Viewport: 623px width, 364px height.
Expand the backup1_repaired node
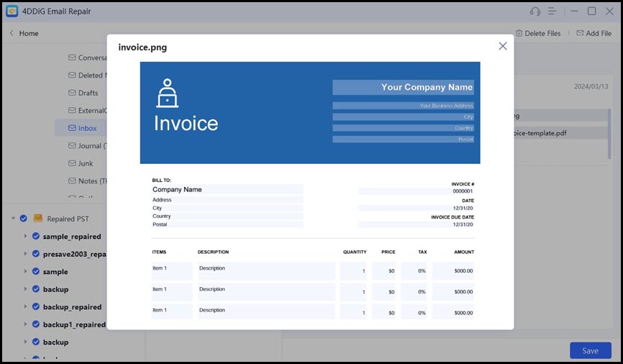pyautogui.click(x=25, y=324)
